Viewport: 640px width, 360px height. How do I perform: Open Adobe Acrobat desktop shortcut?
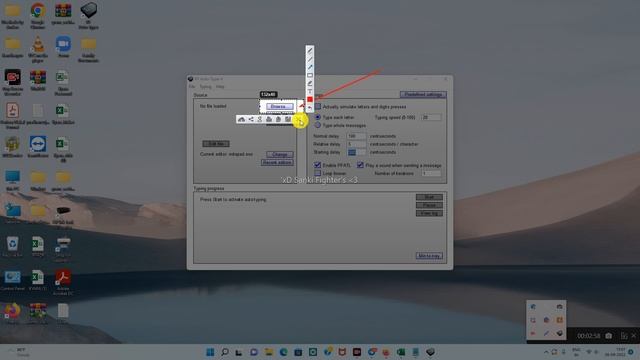63,282
